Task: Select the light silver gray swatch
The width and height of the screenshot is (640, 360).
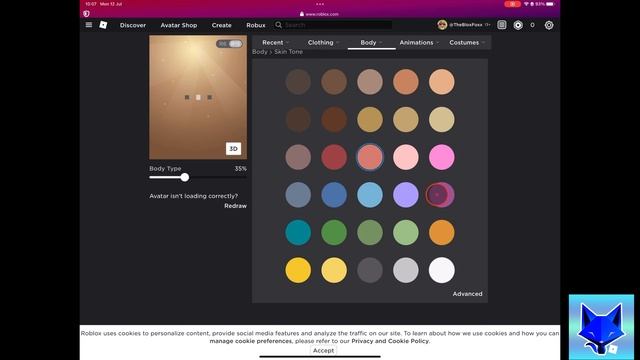Action: [406, 270]
